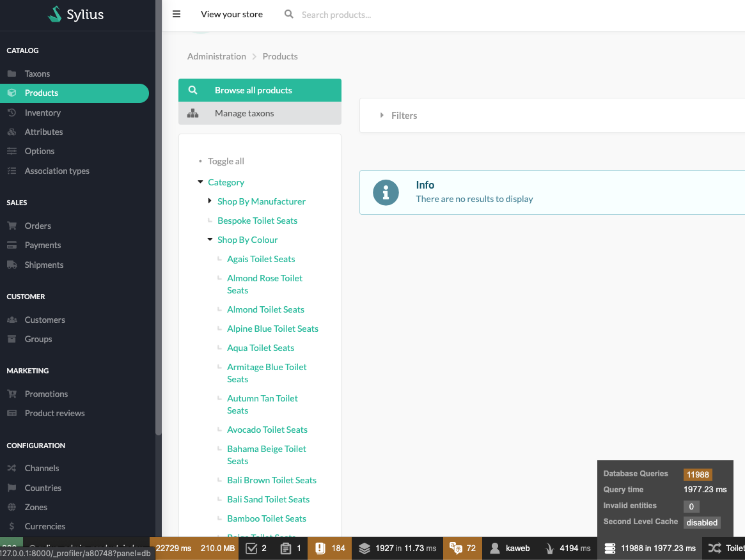Screen dimensions: 745x560
Task: Click the 22729 ms request time in profiler
Action: click(173, 548)
